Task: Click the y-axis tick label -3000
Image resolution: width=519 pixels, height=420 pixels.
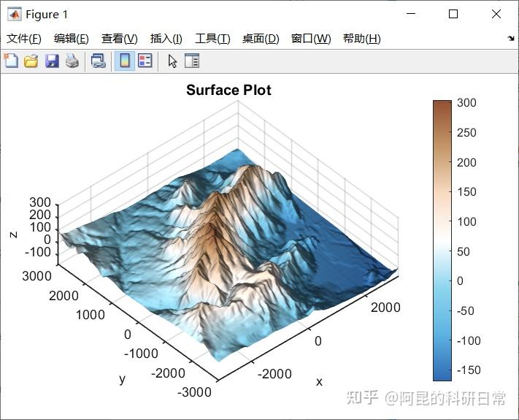Action: pos(194,392)
